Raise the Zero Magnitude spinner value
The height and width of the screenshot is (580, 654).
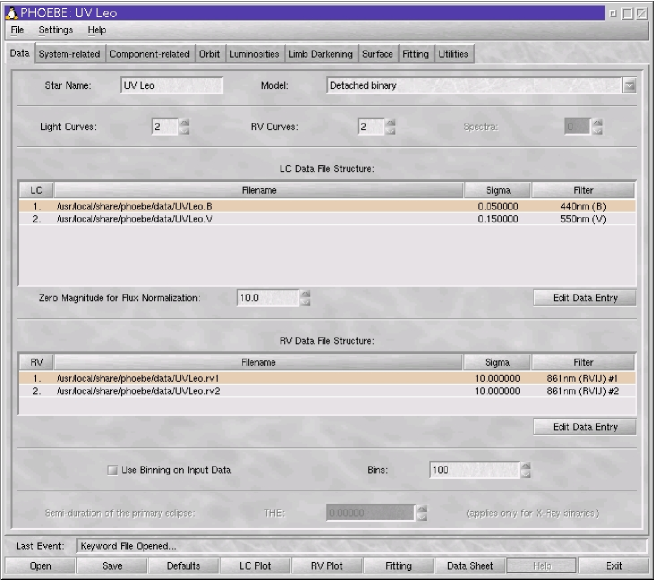tap(305, 293)
